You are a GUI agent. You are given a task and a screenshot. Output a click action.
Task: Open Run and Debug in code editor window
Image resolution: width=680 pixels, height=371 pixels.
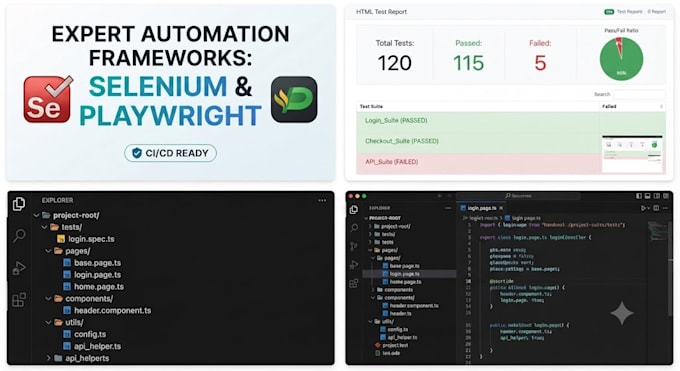coord(354,265)
